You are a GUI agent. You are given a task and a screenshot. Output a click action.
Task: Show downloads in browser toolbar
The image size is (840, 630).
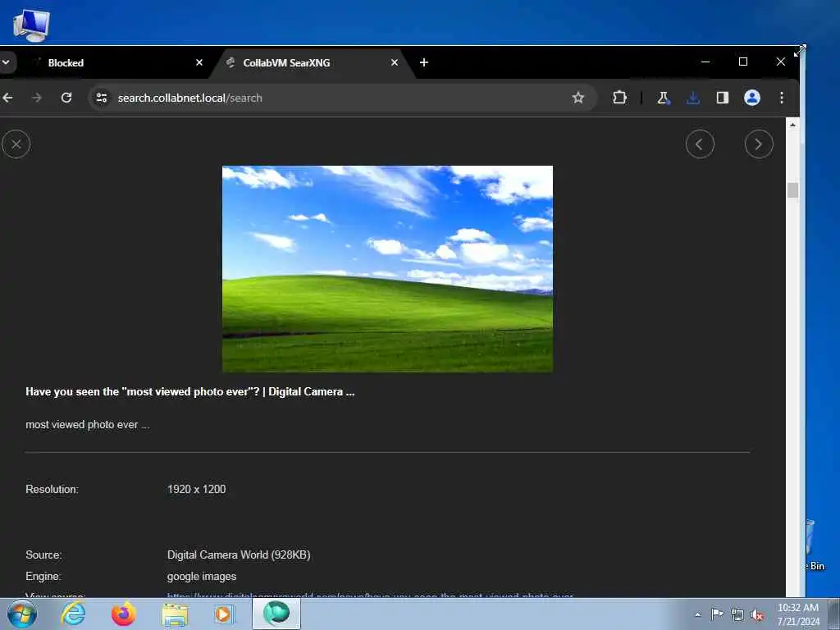(692, 98)
